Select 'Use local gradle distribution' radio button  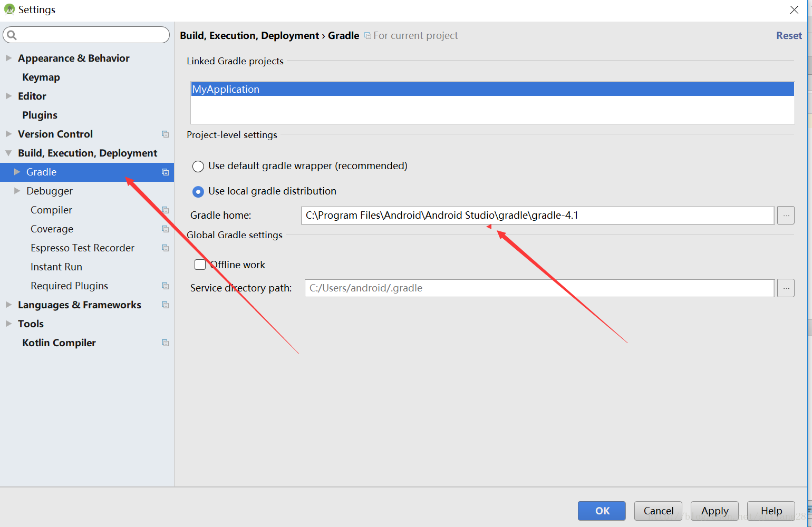(198, 192)
